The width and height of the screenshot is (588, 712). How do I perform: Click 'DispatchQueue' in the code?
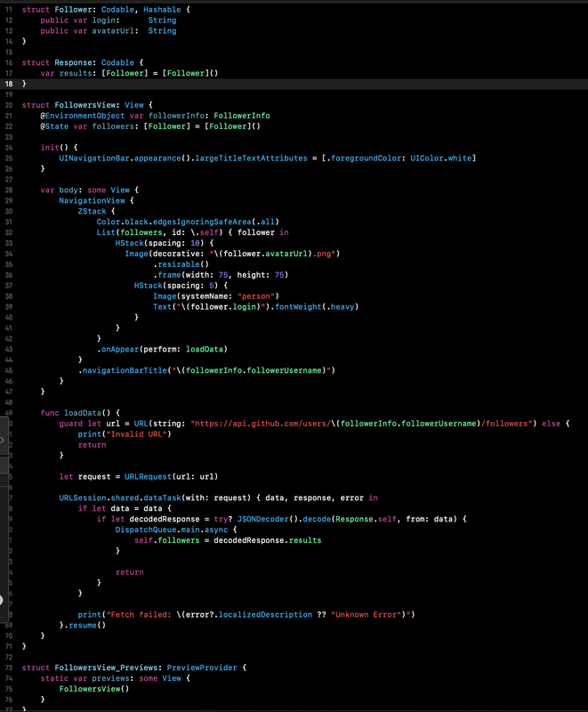tap(146, 530)
